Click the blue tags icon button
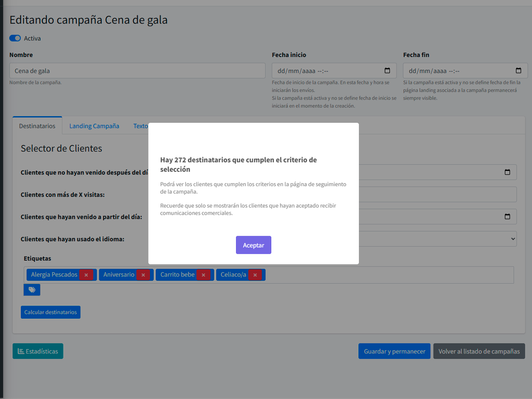Viewport: 532px width, 399px height. click(32, 290)
